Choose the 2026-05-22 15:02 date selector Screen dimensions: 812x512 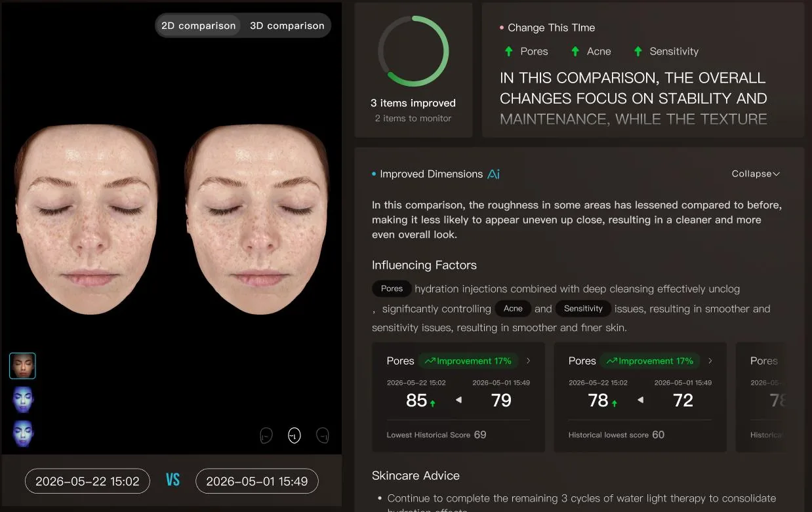point(87,481)
